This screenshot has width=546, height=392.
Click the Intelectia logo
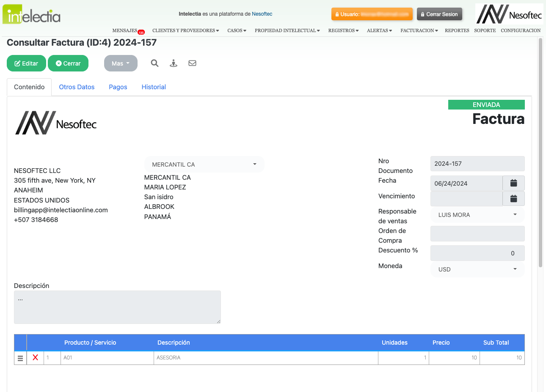(x=32, y=14)
